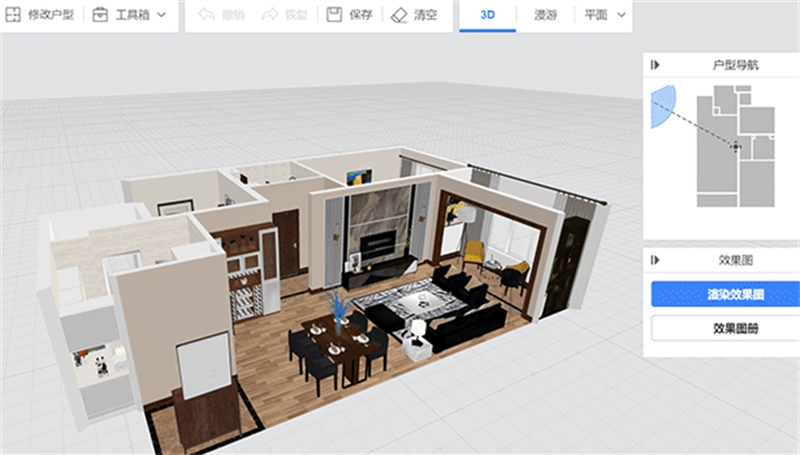800x455 pixels.
Task: Click the camera position marker on minimap
Action: 735,146
